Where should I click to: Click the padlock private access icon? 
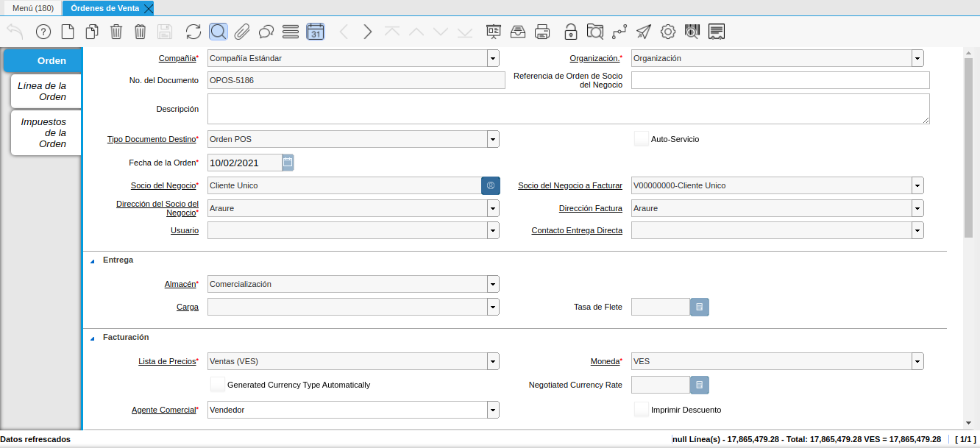571,32
